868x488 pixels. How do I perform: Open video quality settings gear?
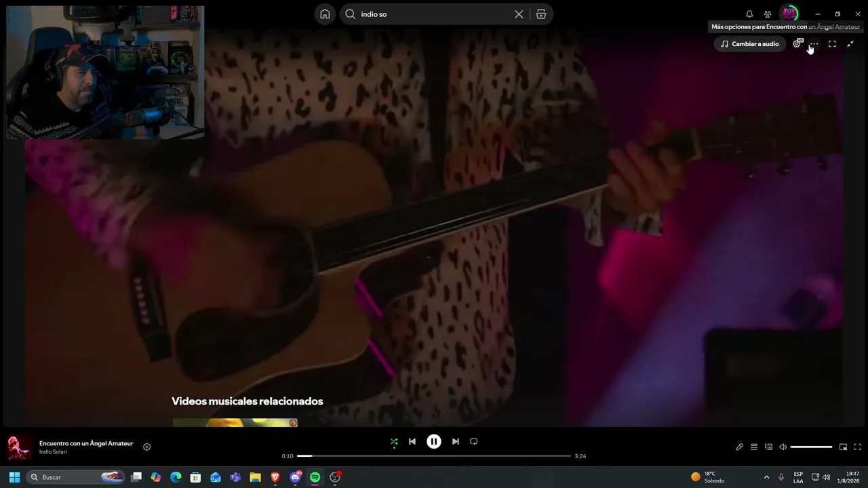pyautogui.click(x=798, y=43)
